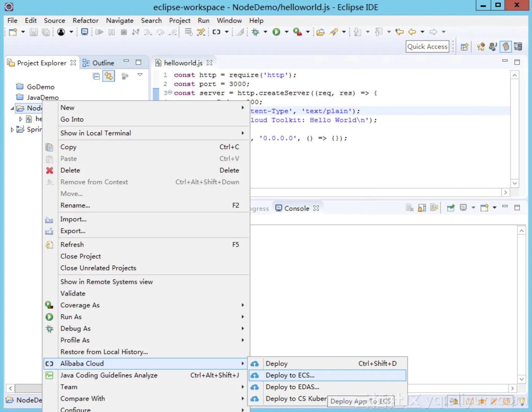Select Close Project in context menu
This screenshot has height=412, width=532.
point(146,256)
